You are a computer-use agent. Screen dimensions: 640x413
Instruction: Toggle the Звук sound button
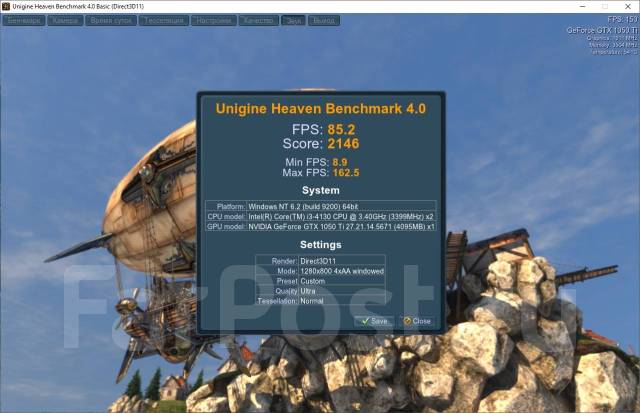click(x=293, y=20)
